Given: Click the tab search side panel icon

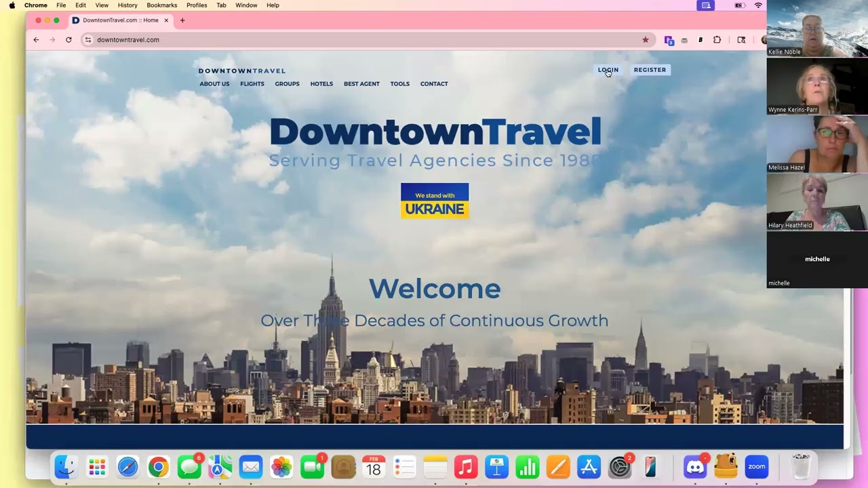Looking at the screenshot, I should (x=741, y=40).
